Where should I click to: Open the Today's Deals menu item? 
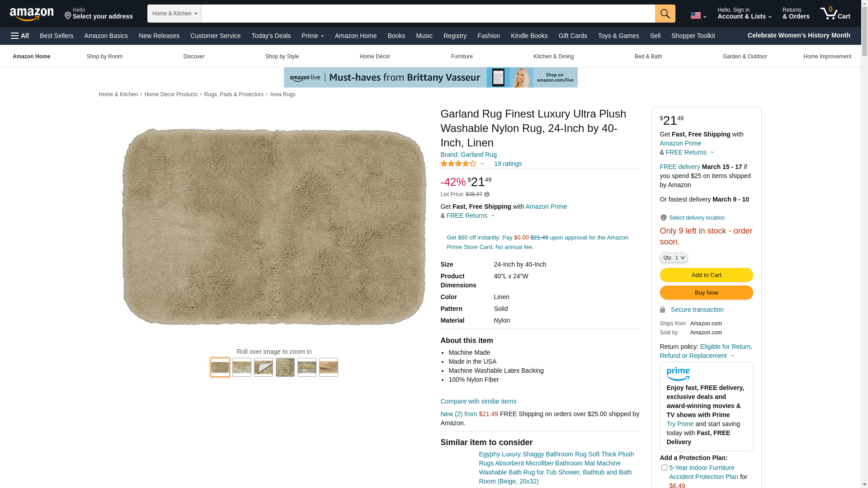pyautogui.click(x=271, y=36)
